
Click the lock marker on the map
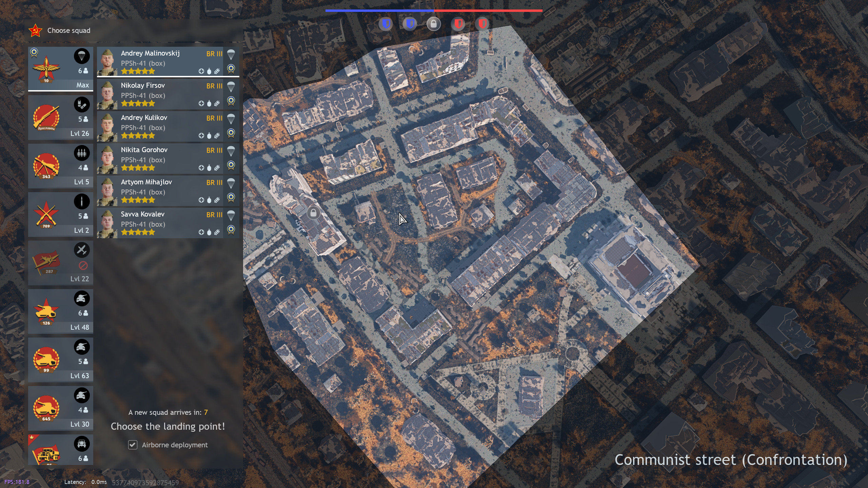(313, 213)
